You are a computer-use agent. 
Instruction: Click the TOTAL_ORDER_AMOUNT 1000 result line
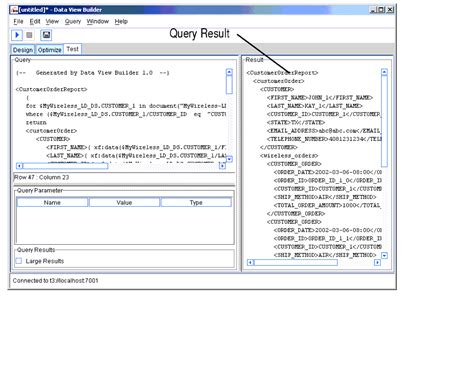[x=327, y=205]
